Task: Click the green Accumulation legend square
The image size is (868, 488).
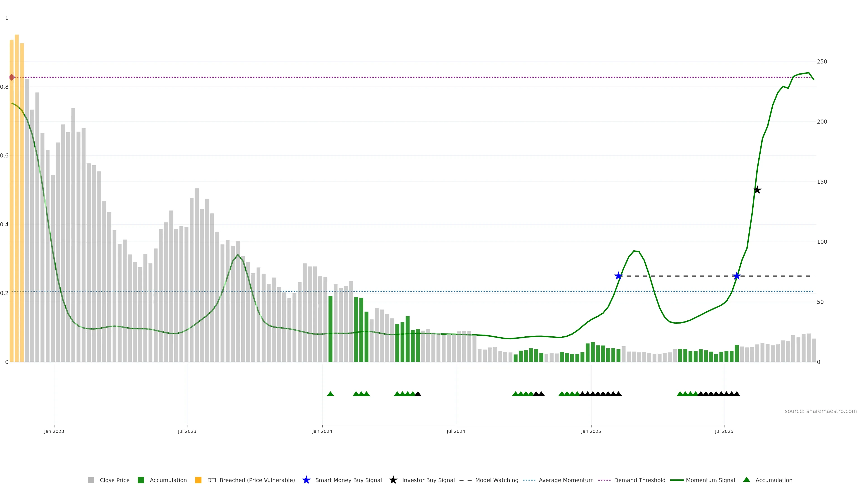Action: (141, 480)
